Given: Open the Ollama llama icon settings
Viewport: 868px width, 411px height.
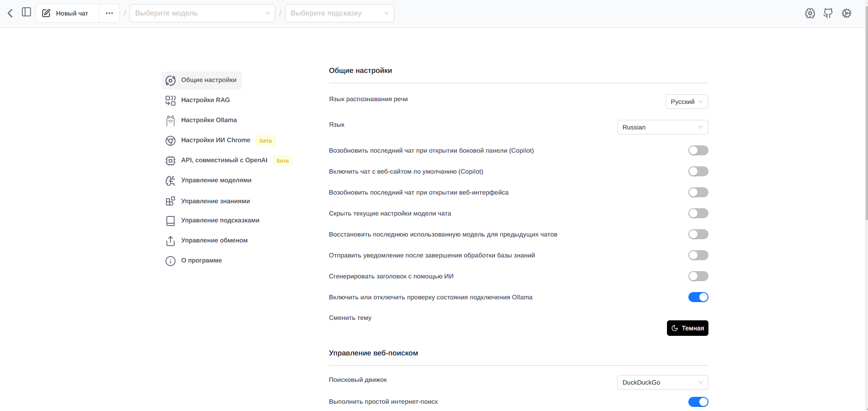Looking at the screenshot, I should 170,120.
